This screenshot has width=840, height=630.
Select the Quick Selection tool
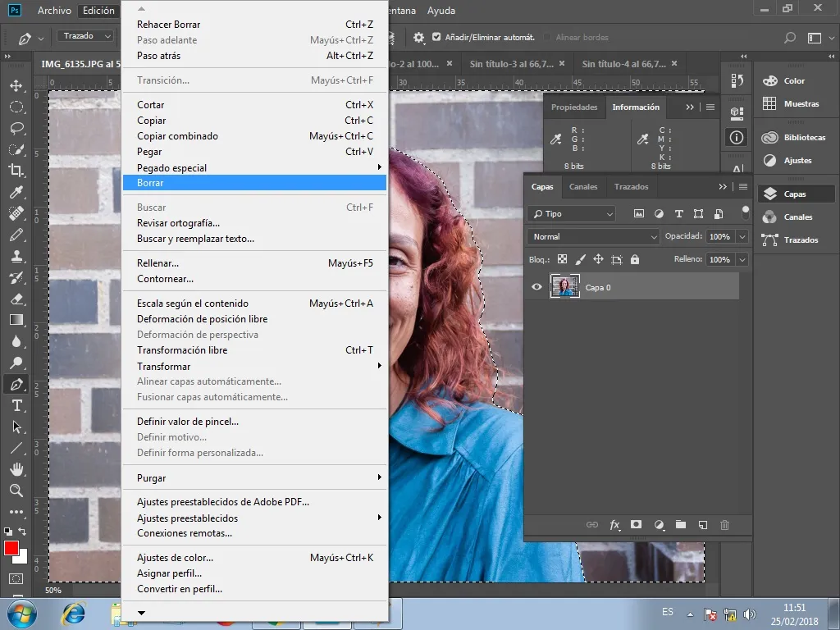[16, 149]
